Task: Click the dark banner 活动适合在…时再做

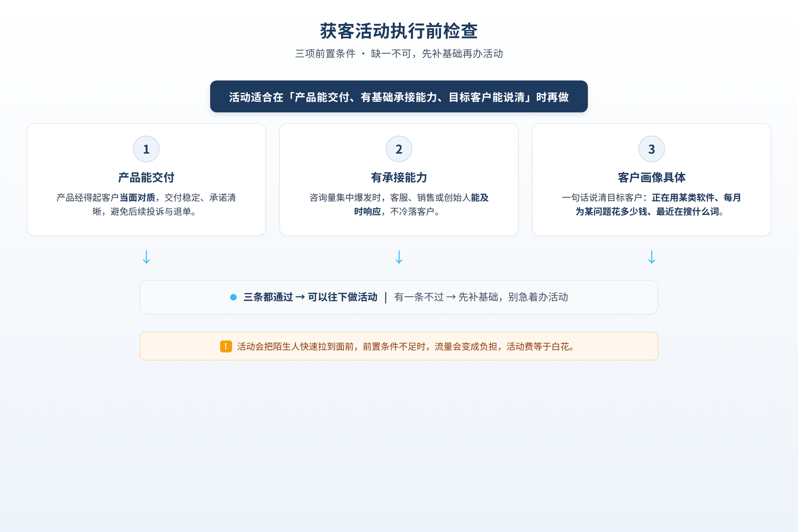Action: tap(399, 96)
